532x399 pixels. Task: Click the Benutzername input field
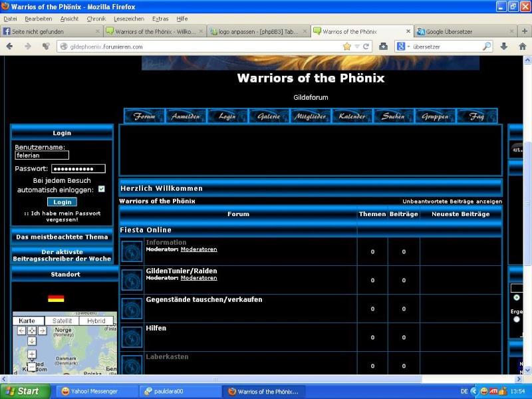pyautogui.click(x=42, y=155)
